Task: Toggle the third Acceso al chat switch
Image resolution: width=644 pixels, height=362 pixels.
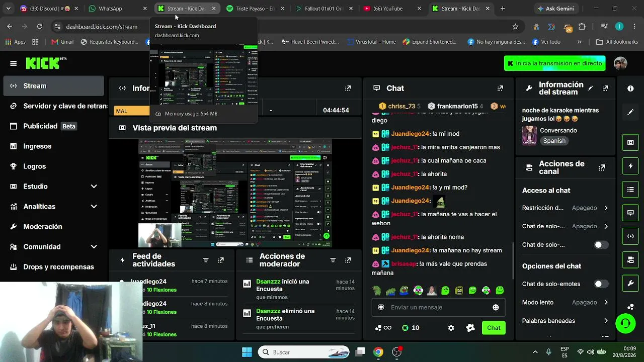Action: point(601,245)
